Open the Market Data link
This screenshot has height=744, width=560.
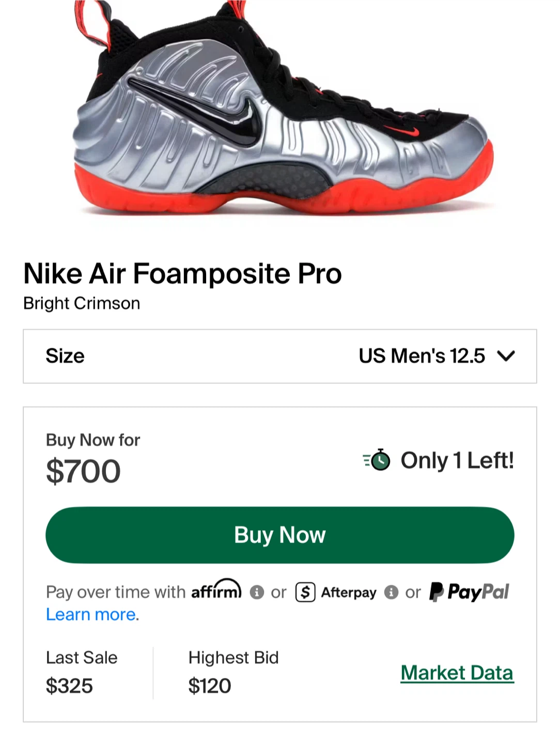click(457, 673)
